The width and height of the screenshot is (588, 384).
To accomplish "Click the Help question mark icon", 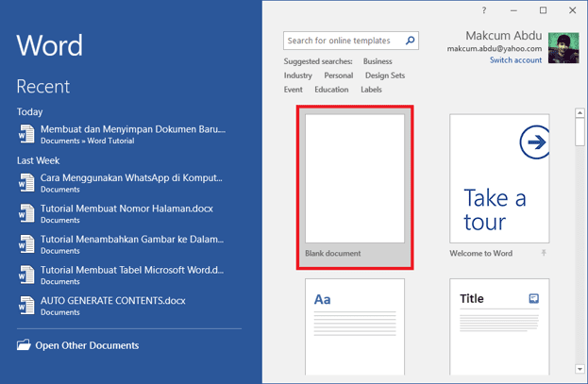I will [x=484, y=10].
